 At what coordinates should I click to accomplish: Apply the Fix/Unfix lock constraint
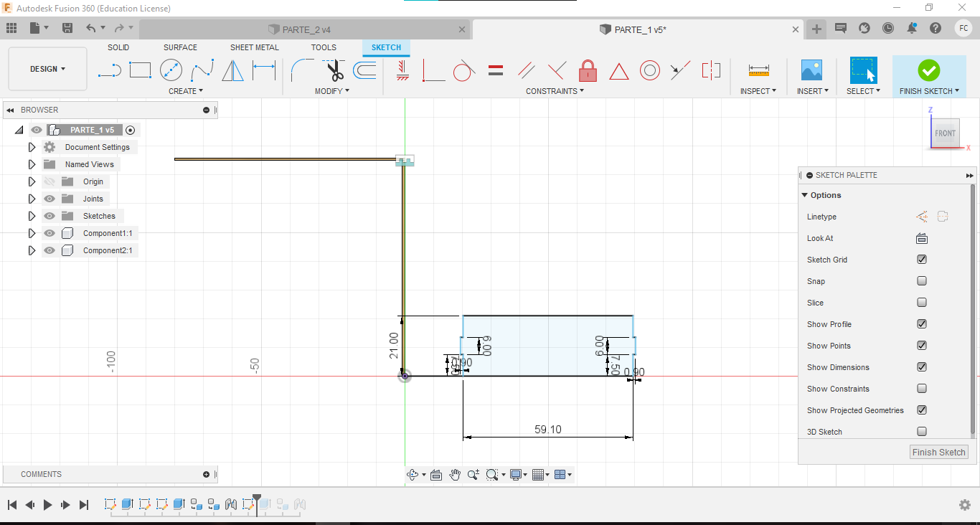588,70
